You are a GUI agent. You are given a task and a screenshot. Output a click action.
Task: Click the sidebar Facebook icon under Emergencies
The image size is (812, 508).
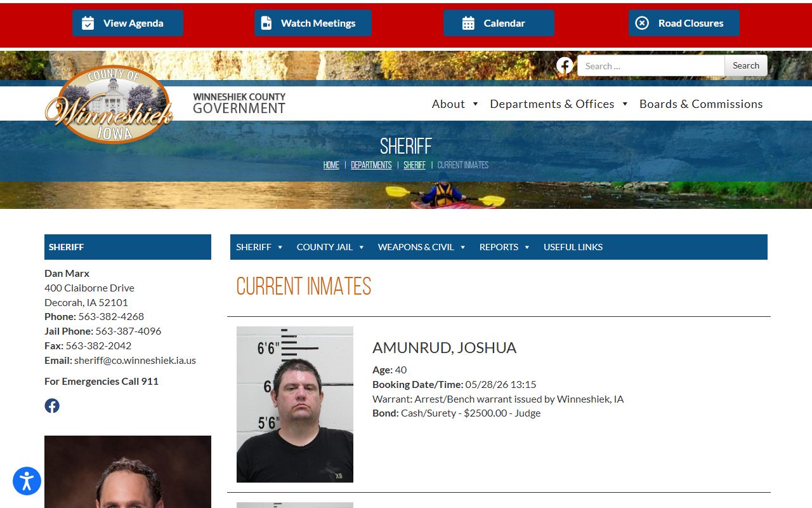coord(52,406)
